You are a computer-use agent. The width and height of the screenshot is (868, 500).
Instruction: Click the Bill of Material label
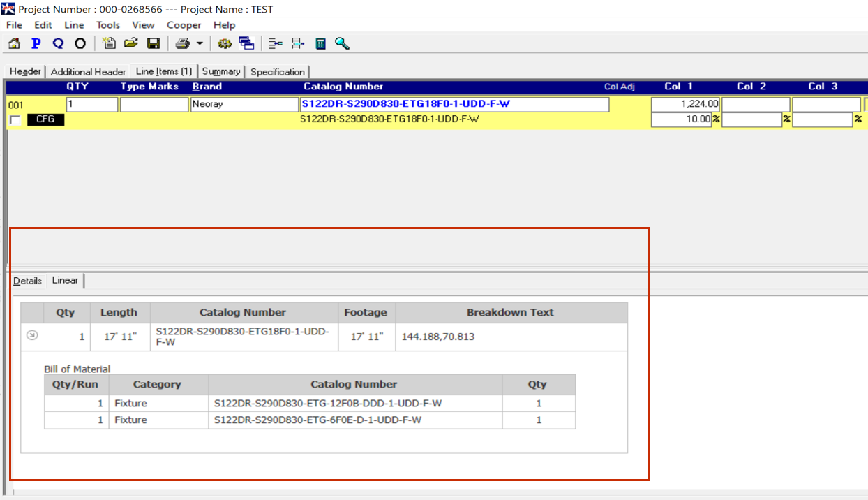click(77, 369)
